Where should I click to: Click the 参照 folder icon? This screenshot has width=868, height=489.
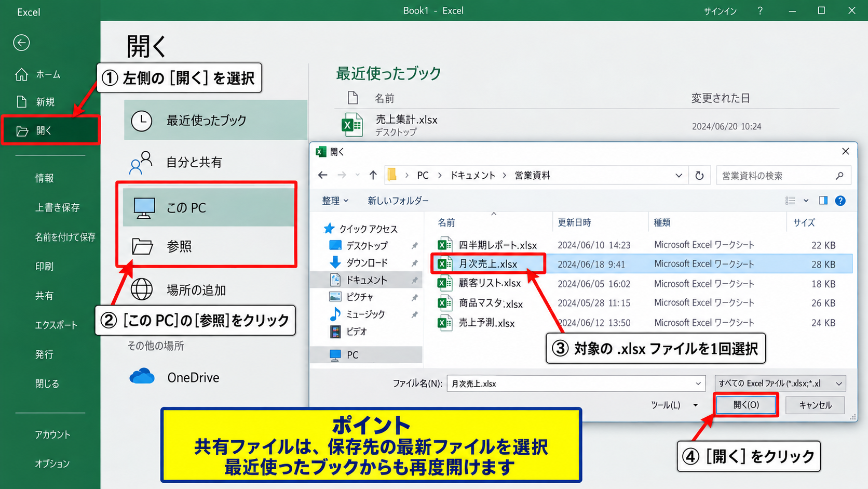click(142, 246)
